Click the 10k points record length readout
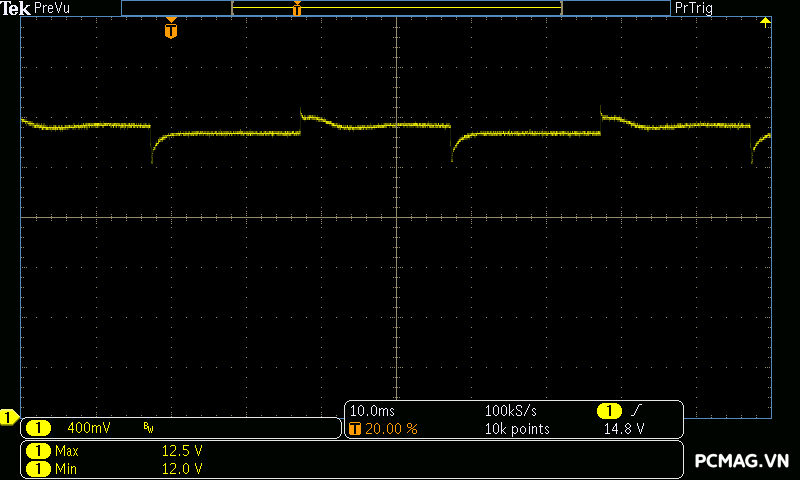Image resolution: width=800 pixels, height=480 pixels. [x=517, y=428]
